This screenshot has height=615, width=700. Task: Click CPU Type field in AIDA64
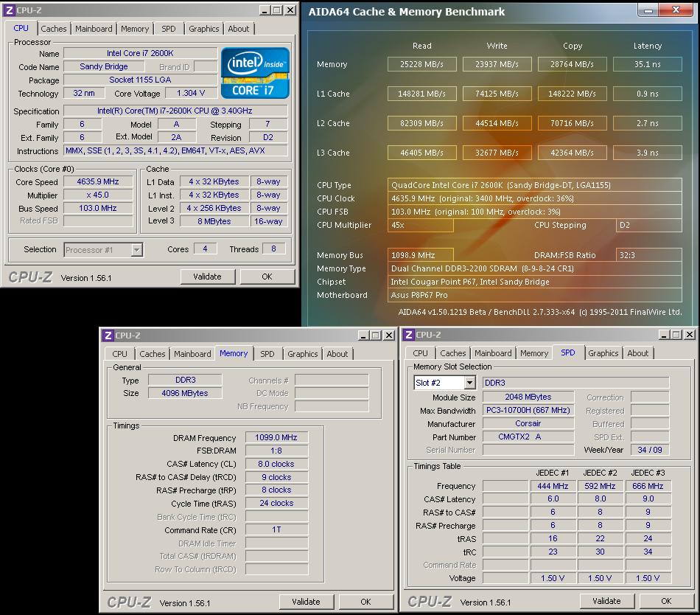[x=535, y=185]
